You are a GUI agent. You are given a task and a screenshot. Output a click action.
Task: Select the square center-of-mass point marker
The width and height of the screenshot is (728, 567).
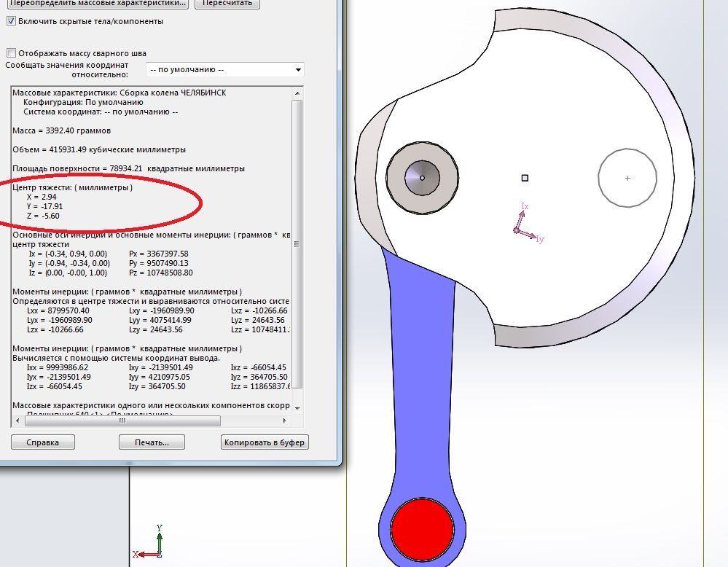[525, 178]
